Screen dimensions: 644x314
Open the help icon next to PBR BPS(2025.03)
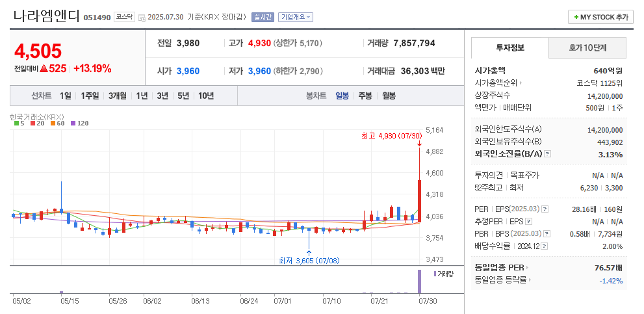point(547,234)
